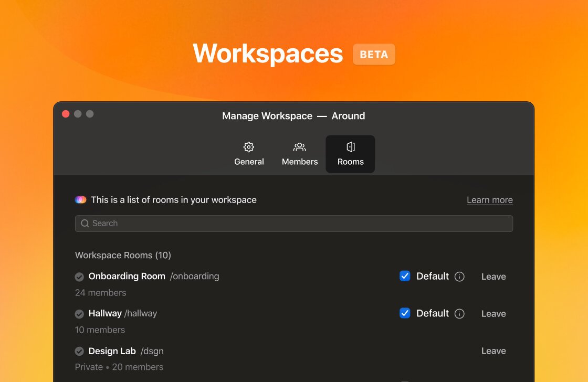Click the 24 members count
The height and width of the screenshot is (382, 588).
(100, 293)
